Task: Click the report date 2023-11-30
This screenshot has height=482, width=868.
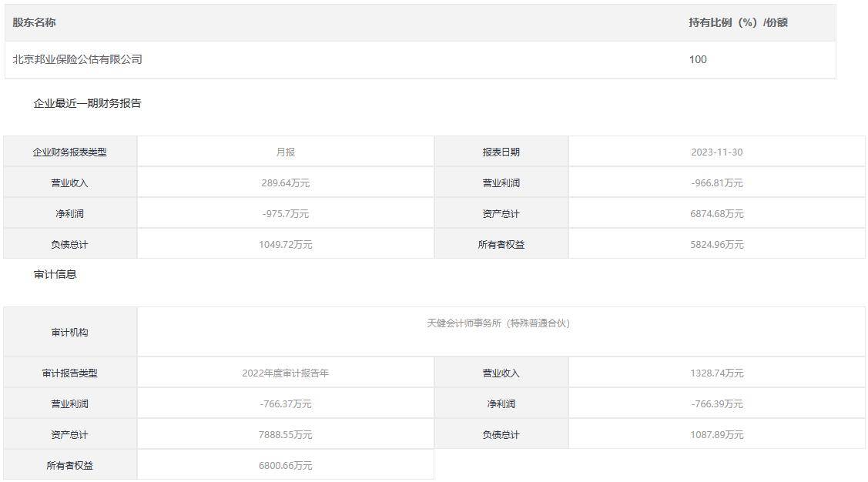Action: [716, 152]
